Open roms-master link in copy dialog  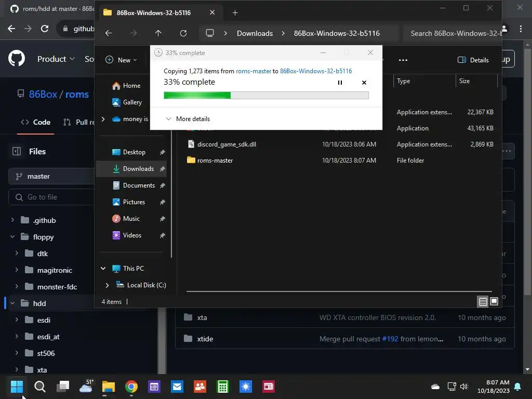click(254, 71)
